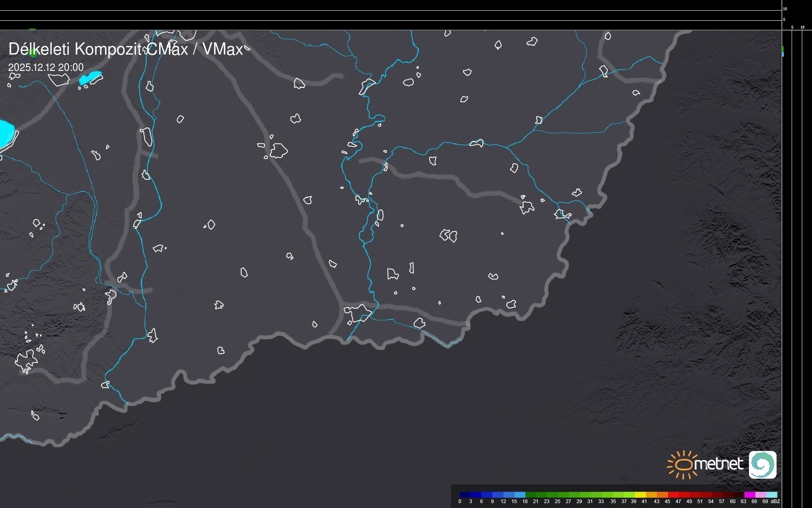Click the '10' gridline label in the top panel

pos(785,9)
